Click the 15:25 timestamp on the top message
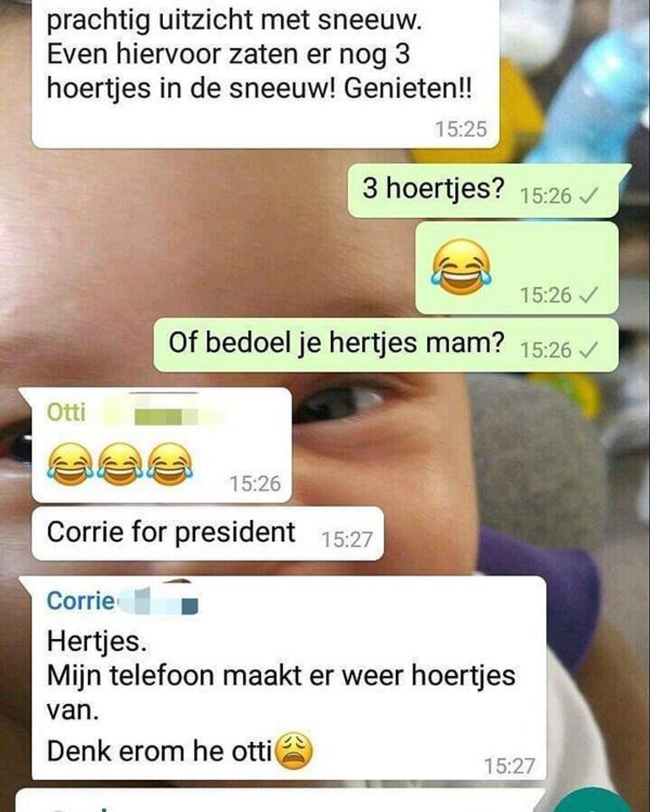650x812 pixels. 461,129
